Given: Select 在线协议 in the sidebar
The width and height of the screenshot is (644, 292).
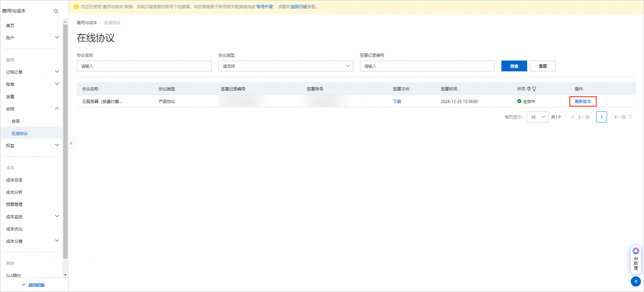Looking at the screenshot, I should pyautogui.click(x=20, y=133).
